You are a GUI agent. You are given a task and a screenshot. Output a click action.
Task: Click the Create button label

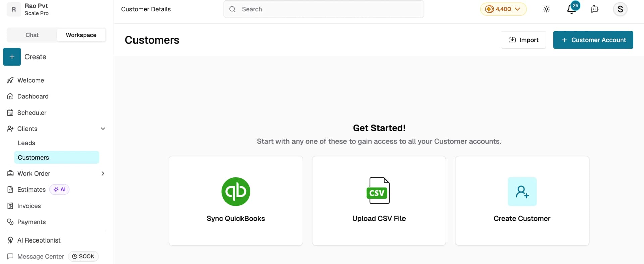pos(35,57)
